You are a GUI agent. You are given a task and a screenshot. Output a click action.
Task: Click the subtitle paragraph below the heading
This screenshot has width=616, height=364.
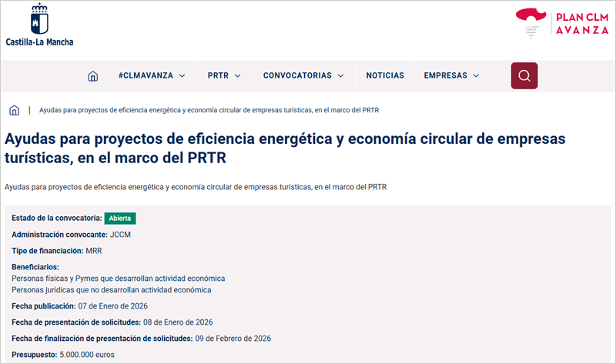(x=195, y=187)
